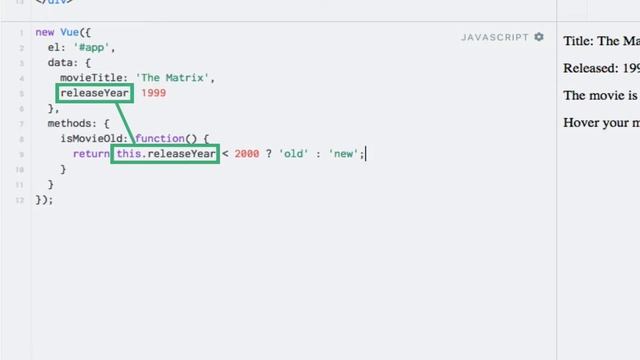Place cursor on el: '#app' line
Image resolution: width=640 pixels, height=360 pixels.
click(82, 48)
